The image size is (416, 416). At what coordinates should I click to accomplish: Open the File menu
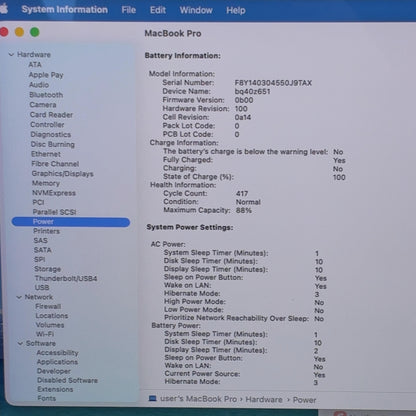129,10
